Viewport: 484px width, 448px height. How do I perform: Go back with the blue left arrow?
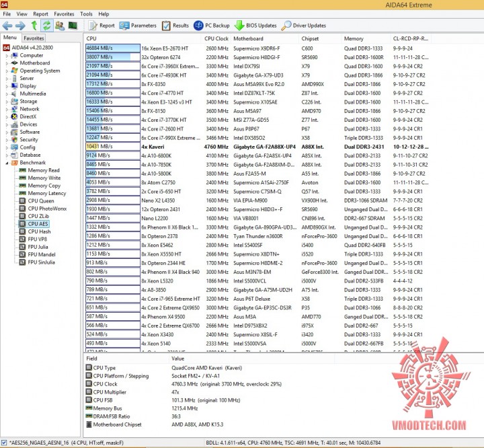tap(7, 26)
